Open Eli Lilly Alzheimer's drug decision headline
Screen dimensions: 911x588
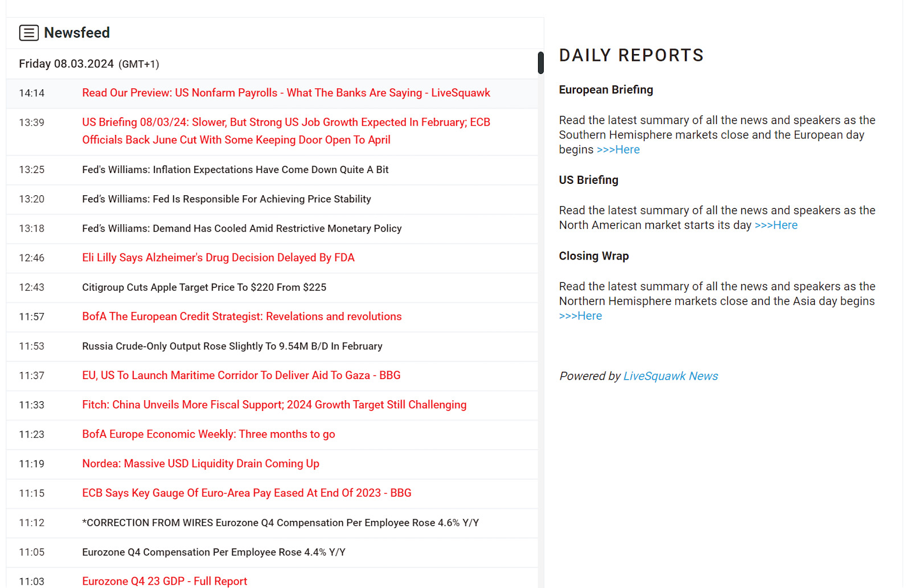point(218,258)
